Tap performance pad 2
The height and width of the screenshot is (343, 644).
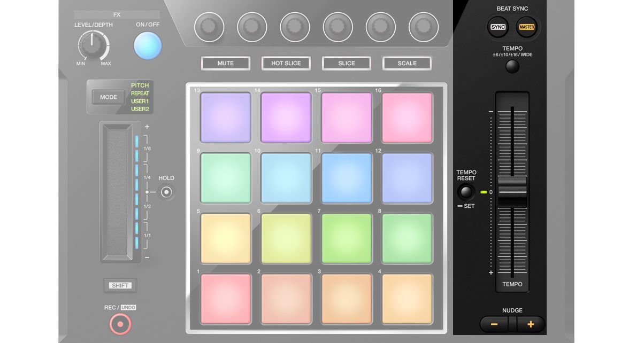286,299
